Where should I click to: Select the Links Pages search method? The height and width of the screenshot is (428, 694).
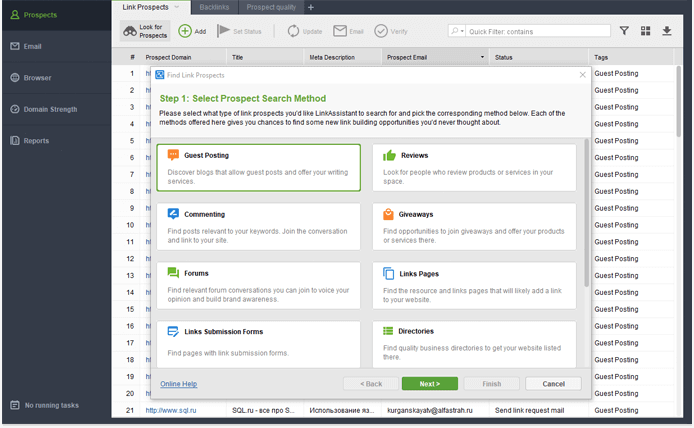tap(474, 285)
